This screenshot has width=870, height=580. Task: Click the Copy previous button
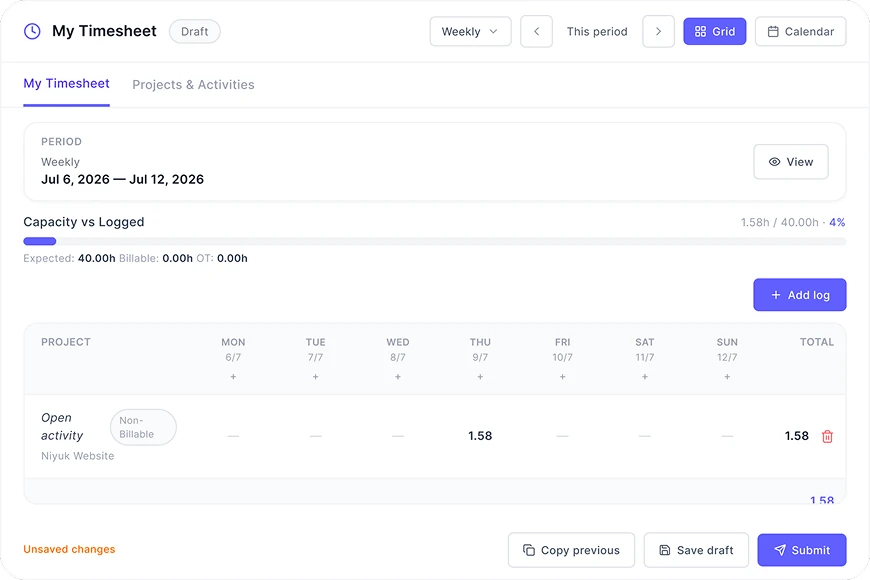tap(571, 550)
